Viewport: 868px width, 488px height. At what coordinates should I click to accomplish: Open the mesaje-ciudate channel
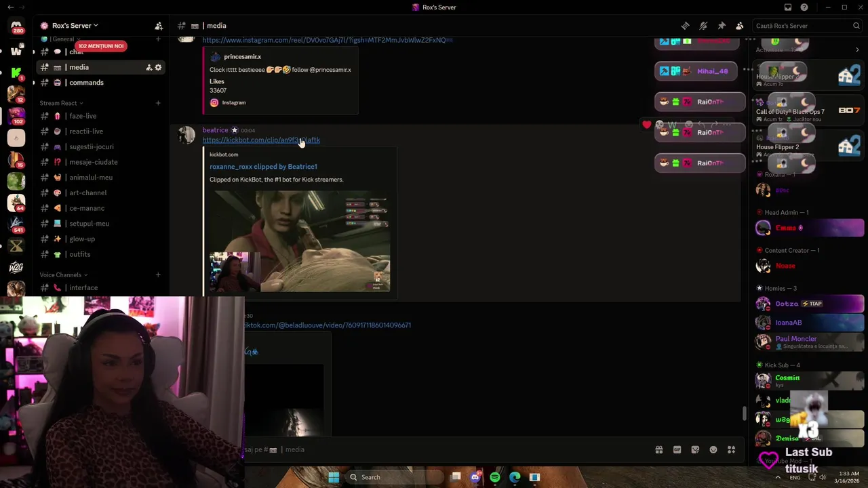(x=94, y=162)
